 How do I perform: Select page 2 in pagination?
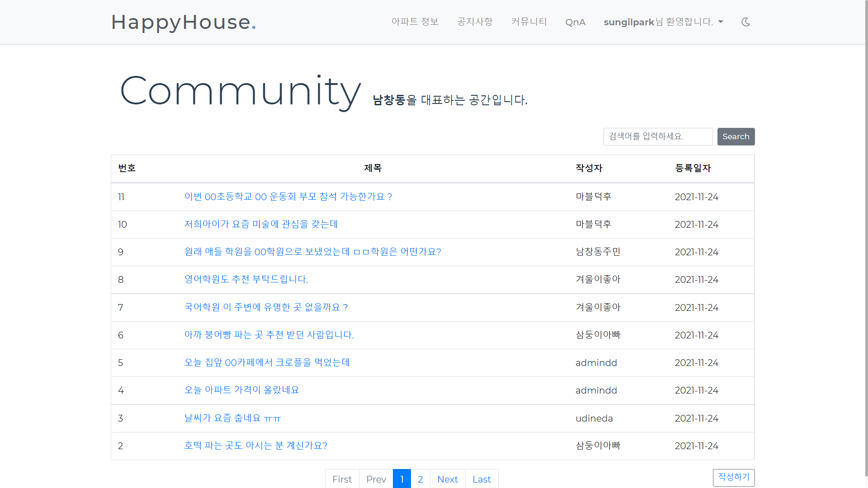point(420,479)
